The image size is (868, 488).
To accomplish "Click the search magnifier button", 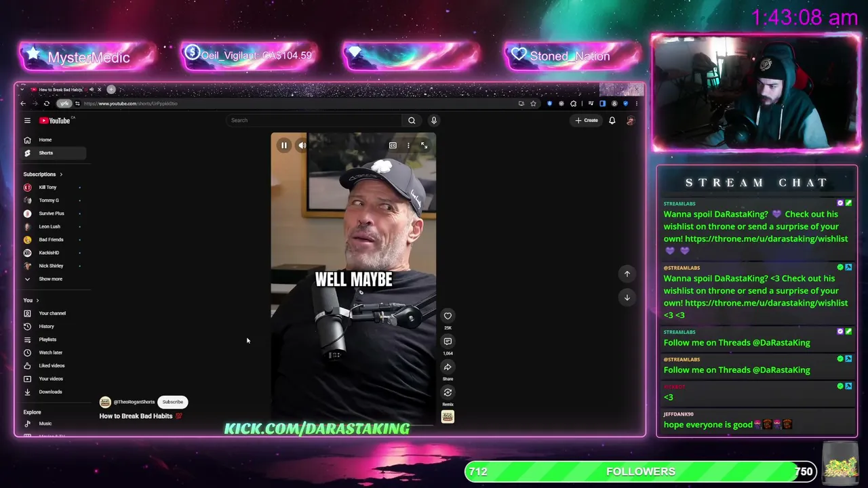I will pyautogui.click(x=412, y=121).
